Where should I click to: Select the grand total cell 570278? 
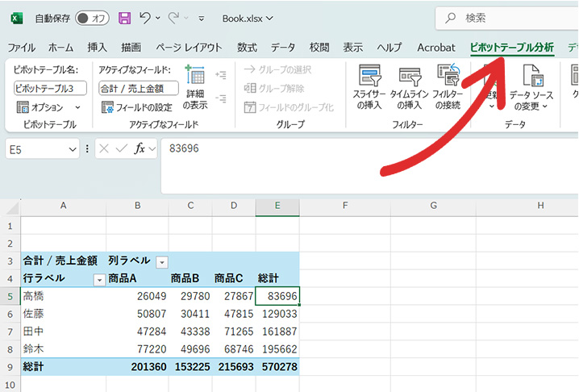(x=277, y=367)
